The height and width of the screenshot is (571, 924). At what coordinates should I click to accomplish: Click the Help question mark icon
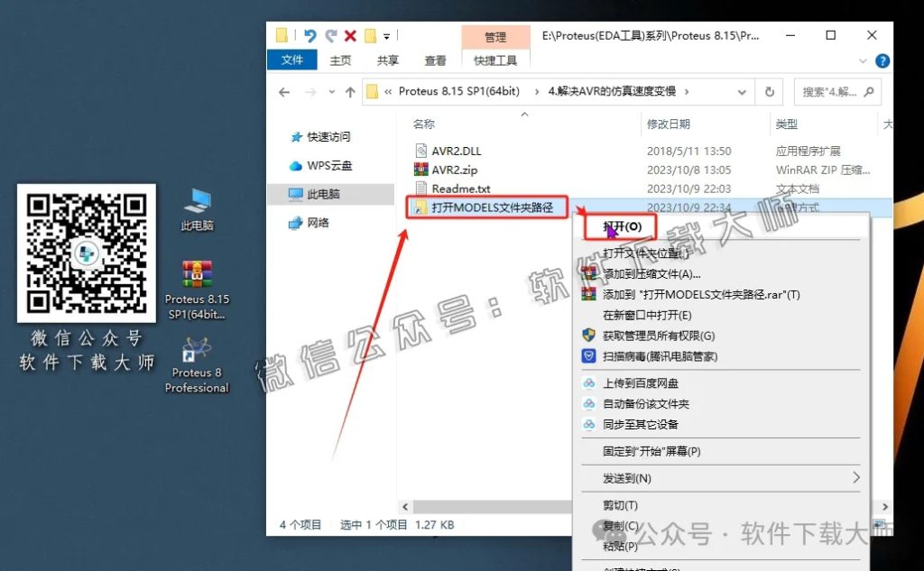[882, 61]
